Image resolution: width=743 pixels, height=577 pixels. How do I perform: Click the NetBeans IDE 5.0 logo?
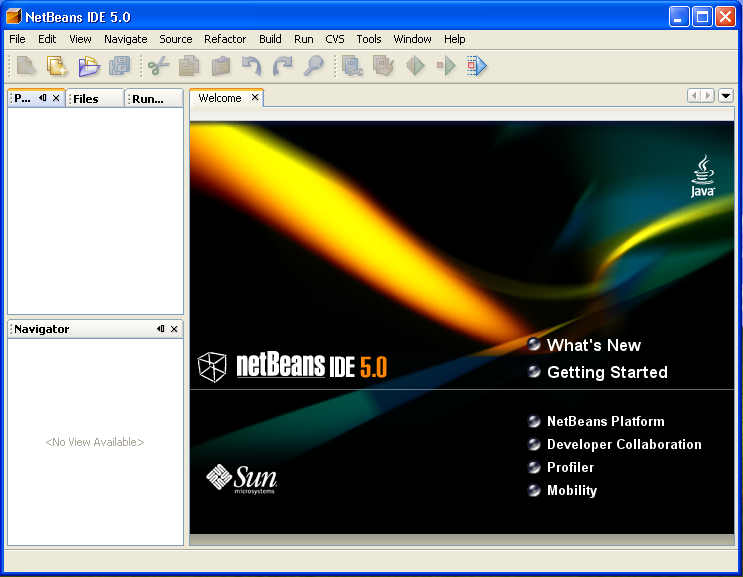pos(292,366)
